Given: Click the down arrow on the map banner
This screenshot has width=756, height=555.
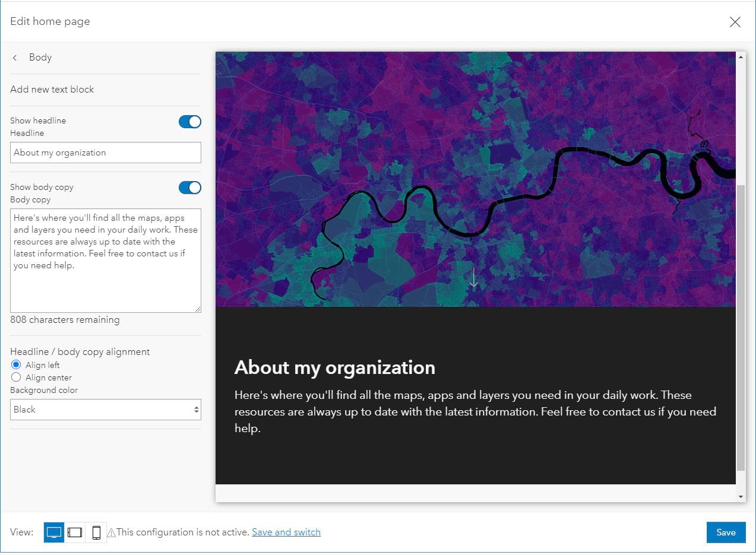Looking at the screenshot, I should point(473,278).
